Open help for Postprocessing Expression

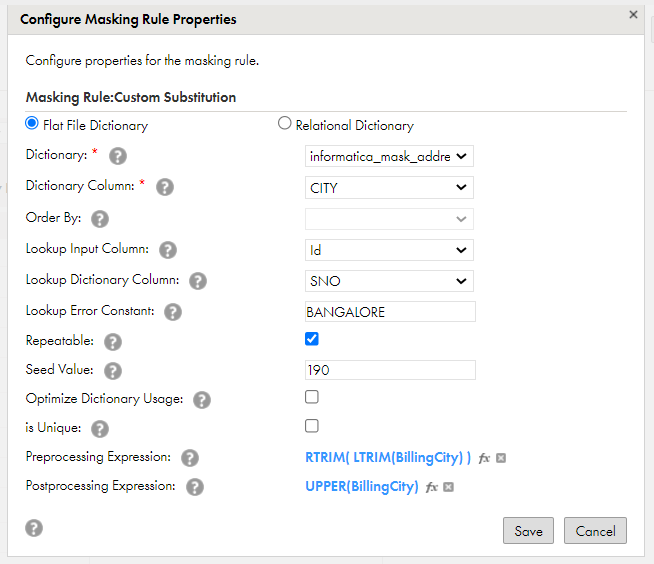pos(195,486)
